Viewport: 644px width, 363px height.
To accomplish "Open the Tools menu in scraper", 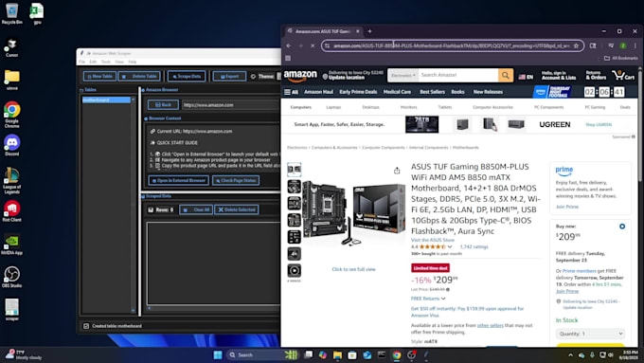I will pos(106,62).
